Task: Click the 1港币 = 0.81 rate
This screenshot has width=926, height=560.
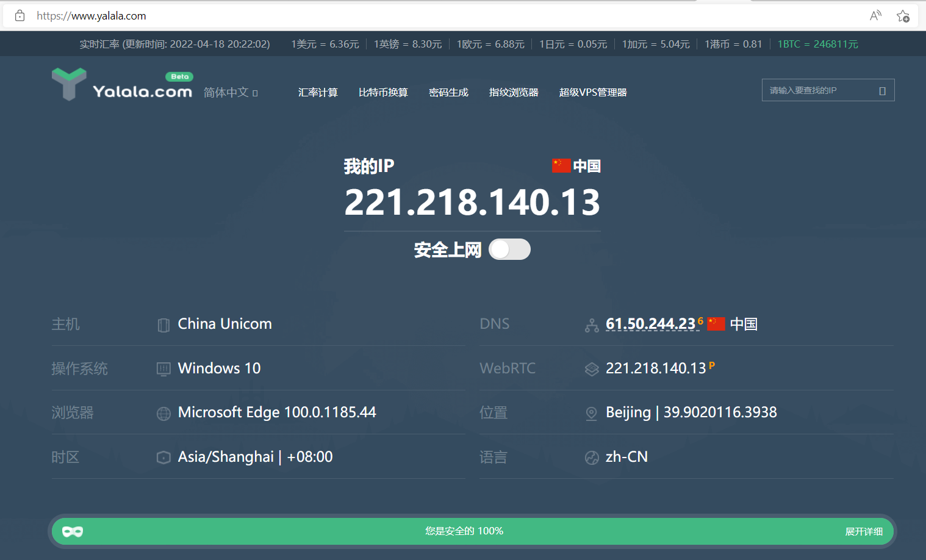Action: pos(733,44)
